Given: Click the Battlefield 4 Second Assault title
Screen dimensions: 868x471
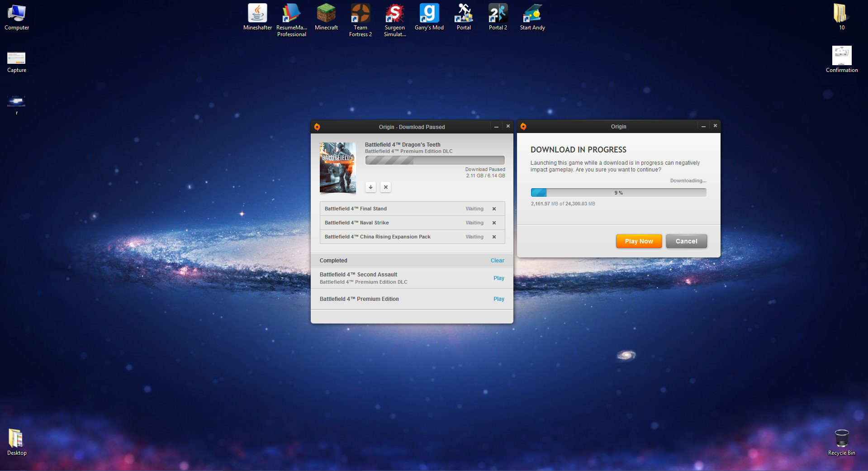Looking at the screenshot, I should click(x=358, y=275).
